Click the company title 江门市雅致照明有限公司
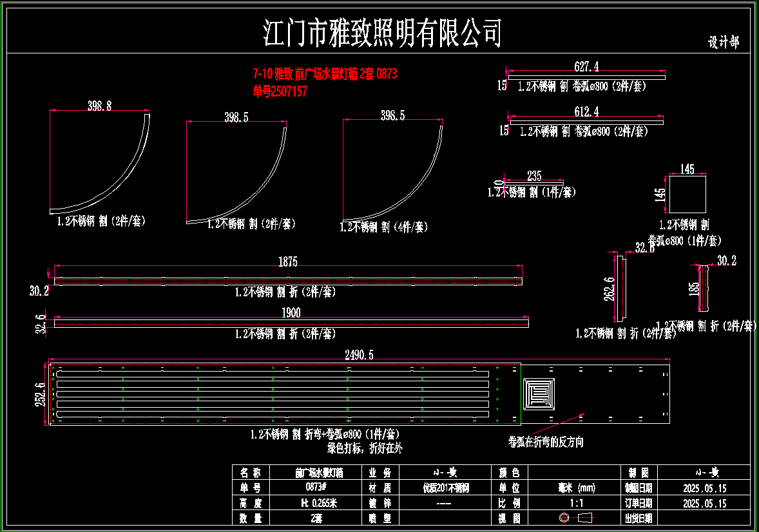The height and width of the screenshot is (532, 759). point(382,32)
